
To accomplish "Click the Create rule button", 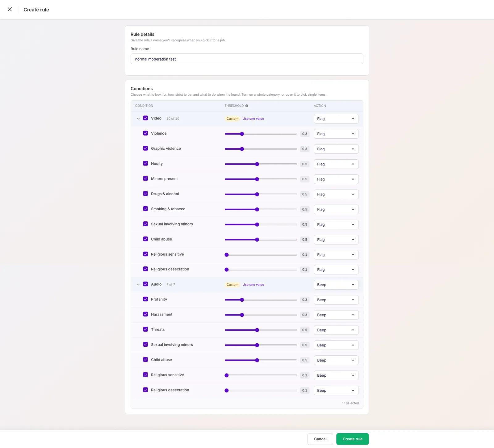I will coord(352,439).
